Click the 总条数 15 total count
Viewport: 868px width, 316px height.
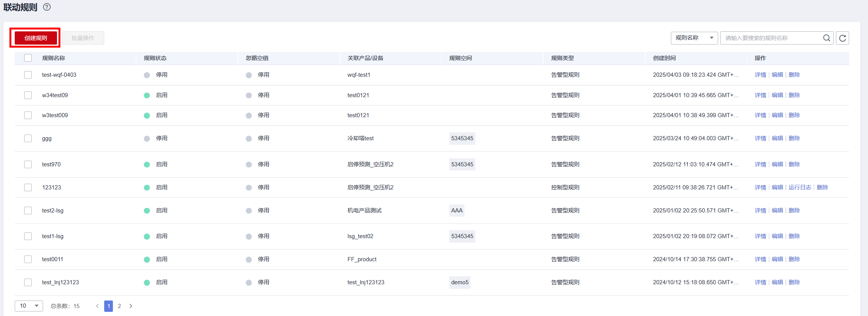click(x=65, y=306)
